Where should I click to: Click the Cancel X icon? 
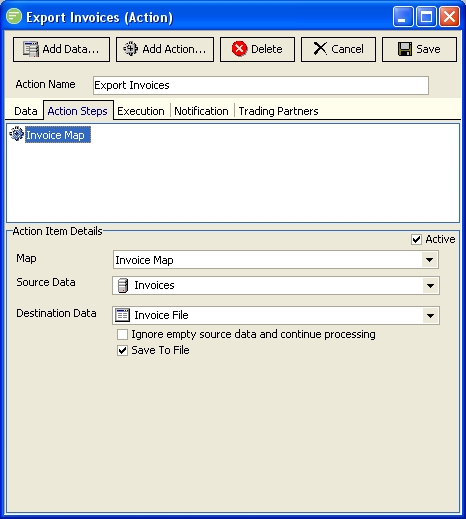[x=320, y=49]
